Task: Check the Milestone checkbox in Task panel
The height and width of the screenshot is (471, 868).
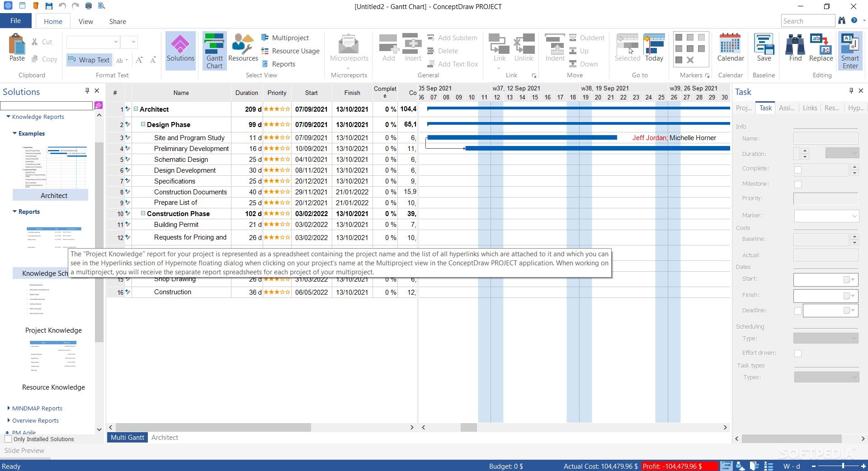Action: click(798, 184)
